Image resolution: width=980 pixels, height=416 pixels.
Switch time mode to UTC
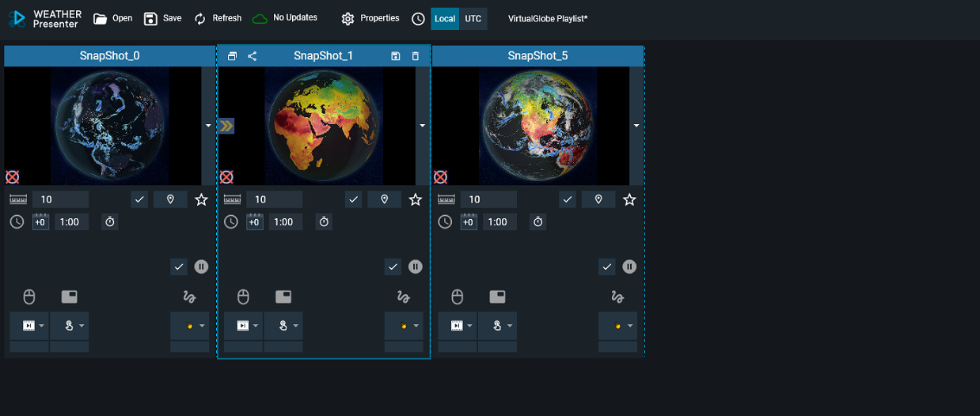click(x=473, y=19)
